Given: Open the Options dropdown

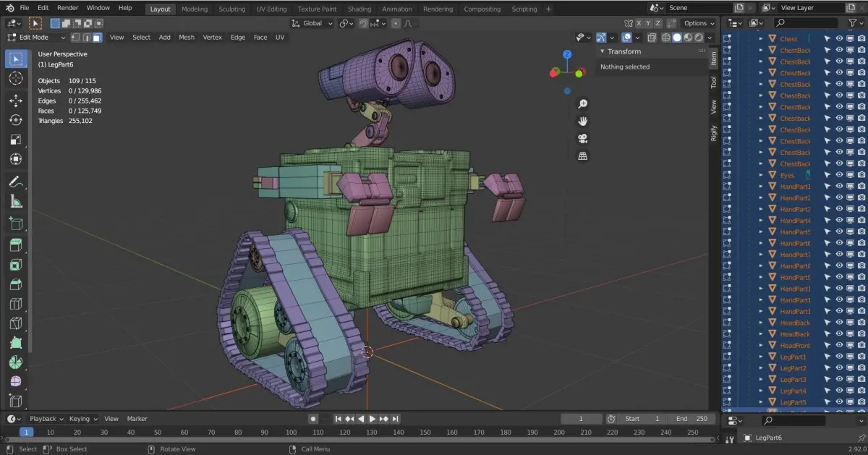Looking at the screenshot, I should [699, 23].
